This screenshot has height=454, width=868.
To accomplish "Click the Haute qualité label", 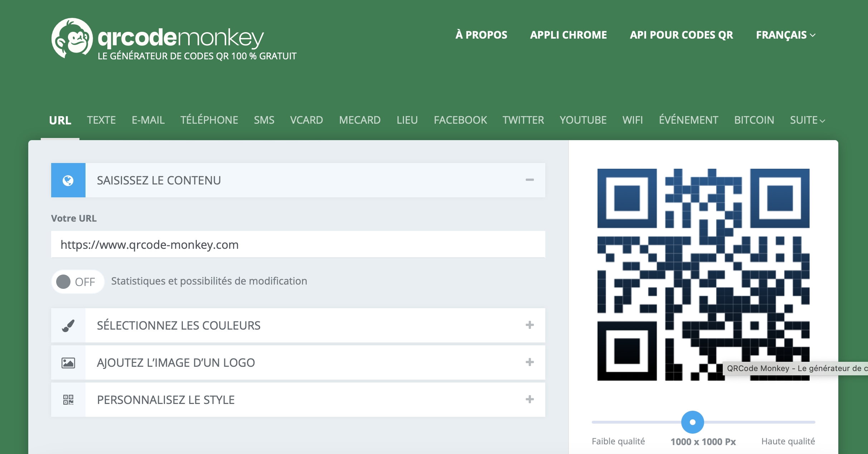I will [788, 441].
